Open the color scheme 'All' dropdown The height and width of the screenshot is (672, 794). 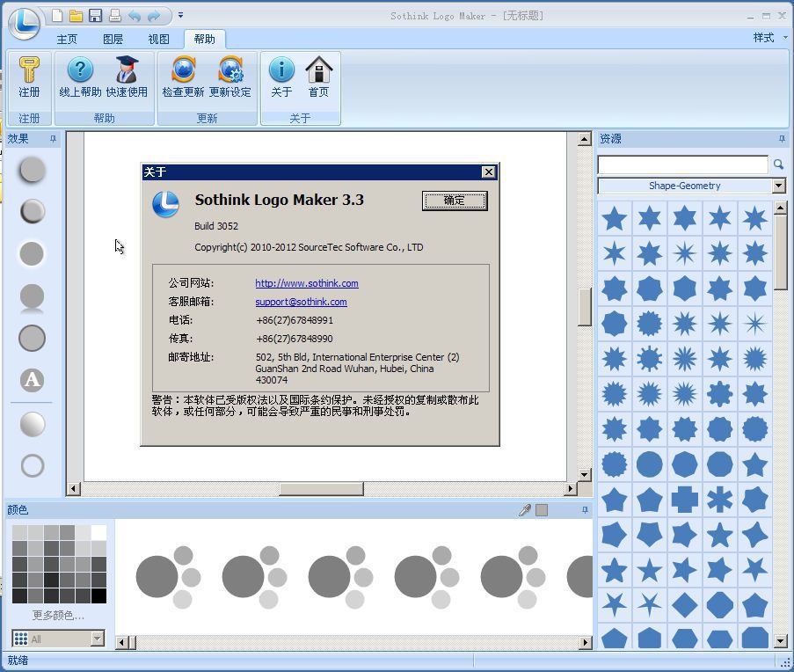point(97,639)
